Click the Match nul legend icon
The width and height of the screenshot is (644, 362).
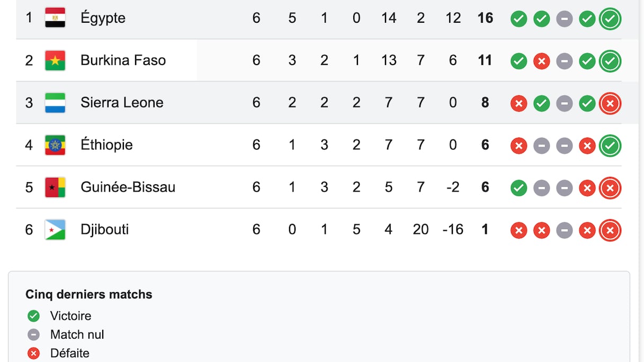pos(33,334)
